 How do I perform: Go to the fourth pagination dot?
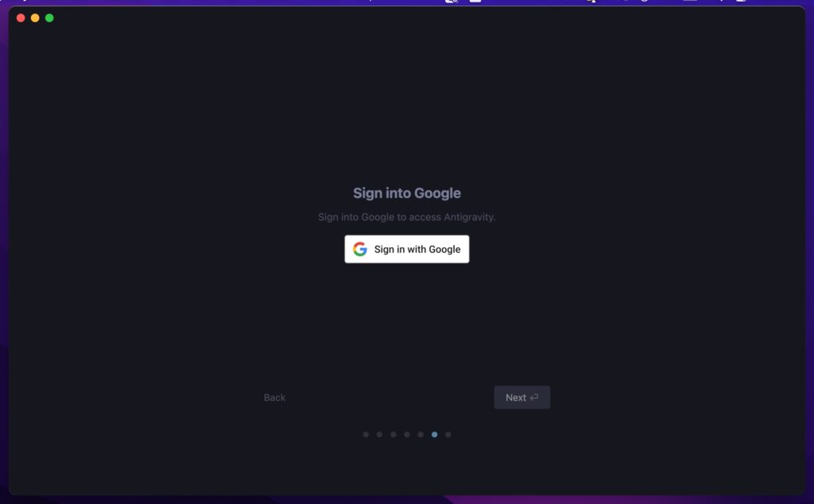[407, 435]
